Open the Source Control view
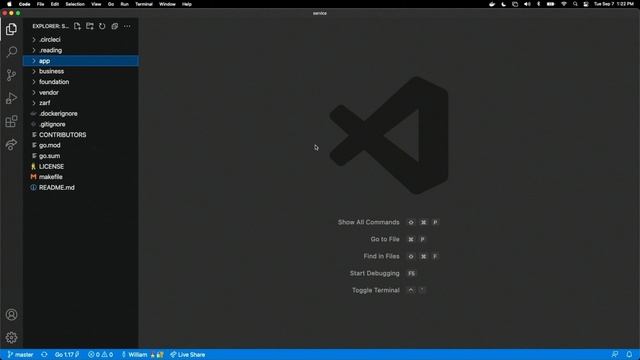The width and height of the screenshot is (640, 360). coord(11,75)
